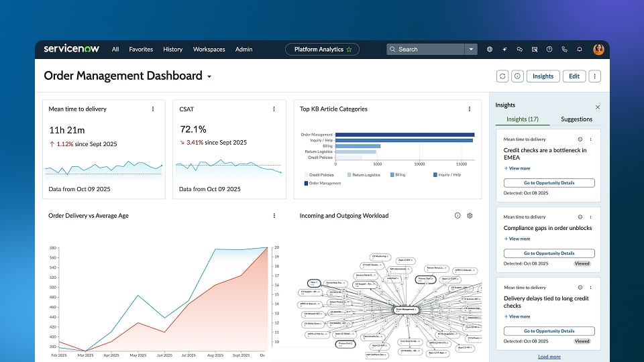Open the dashboard more options kebab button

click(x=595, y=76)
